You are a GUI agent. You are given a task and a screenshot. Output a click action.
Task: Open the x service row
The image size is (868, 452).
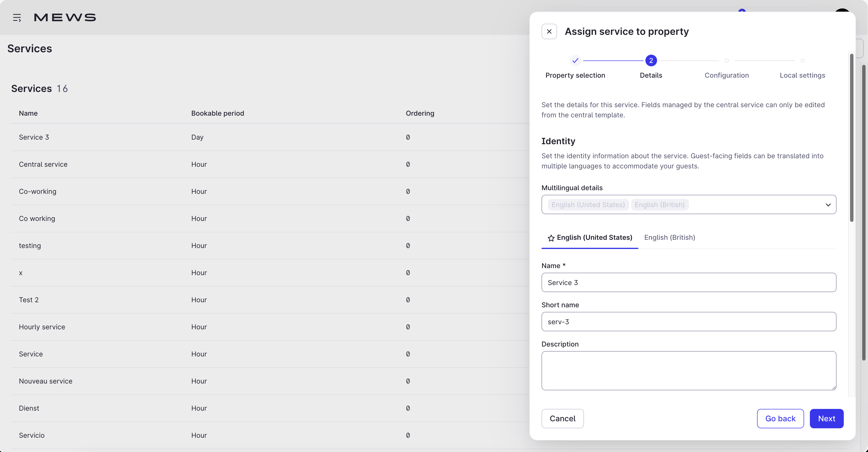click(270, 273)
